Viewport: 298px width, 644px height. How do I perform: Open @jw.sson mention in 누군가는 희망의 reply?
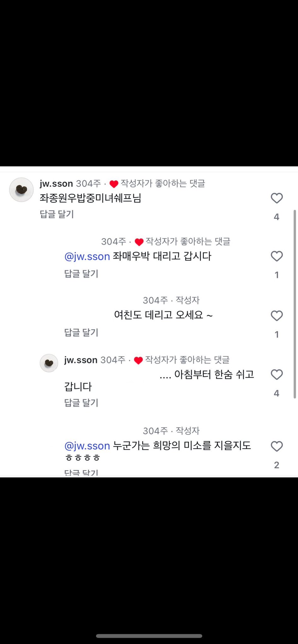point(87,446)
